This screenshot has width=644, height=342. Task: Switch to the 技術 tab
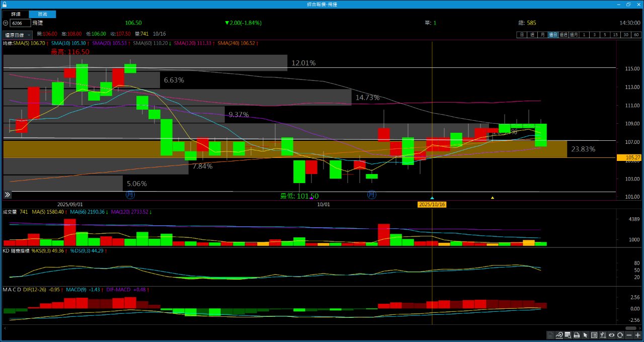(x=42, y=14)
